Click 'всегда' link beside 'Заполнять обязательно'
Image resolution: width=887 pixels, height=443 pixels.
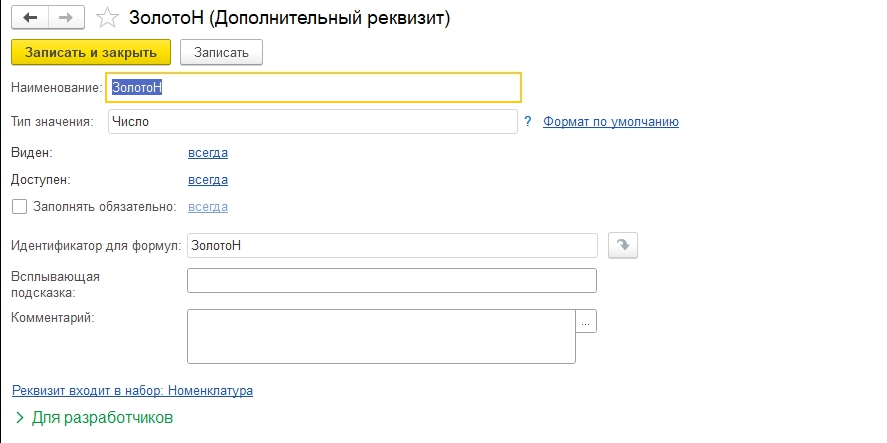(208, 207)
